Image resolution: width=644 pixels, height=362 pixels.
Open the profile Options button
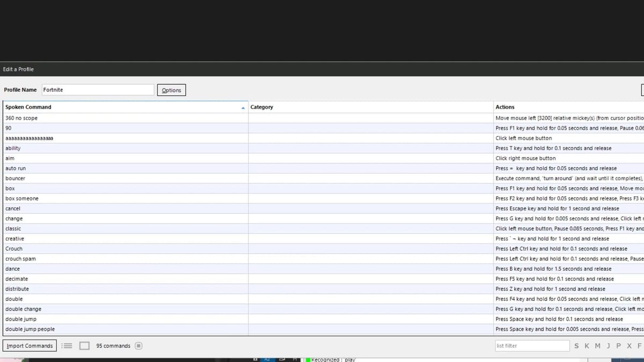coord(171,90)
